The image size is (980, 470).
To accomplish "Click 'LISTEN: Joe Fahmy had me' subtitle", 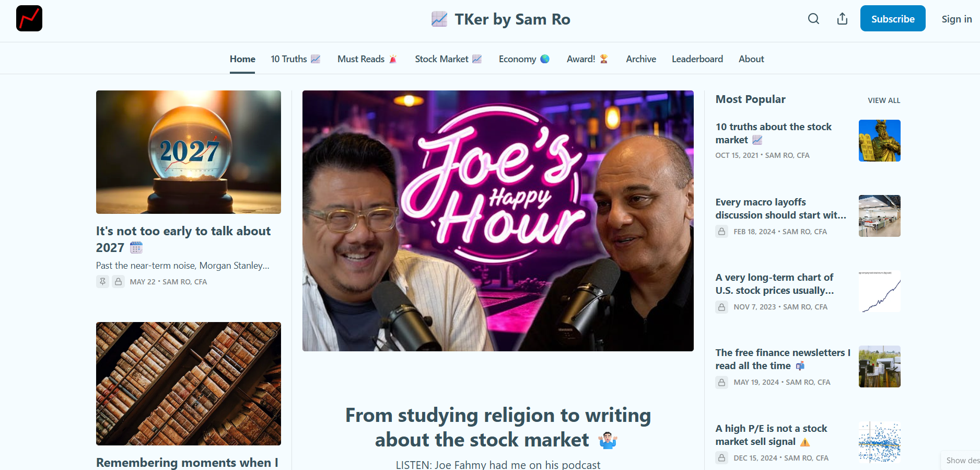I will click(498, 465).
